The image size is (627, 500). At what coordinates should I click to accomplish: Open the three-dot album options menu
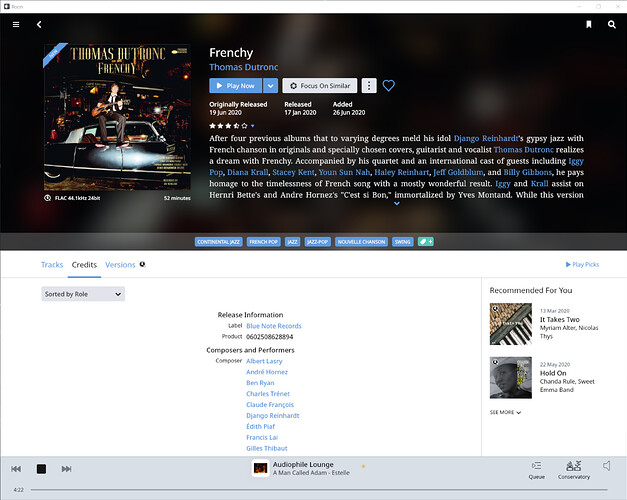(x=369, y=86)
